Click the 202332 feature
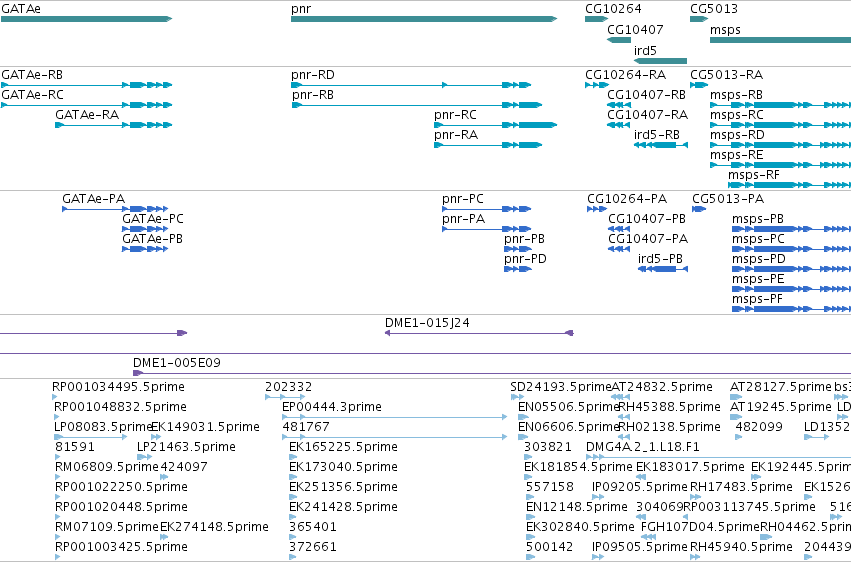The height and width of the screenshot is (562, 851). click(285, 398)
